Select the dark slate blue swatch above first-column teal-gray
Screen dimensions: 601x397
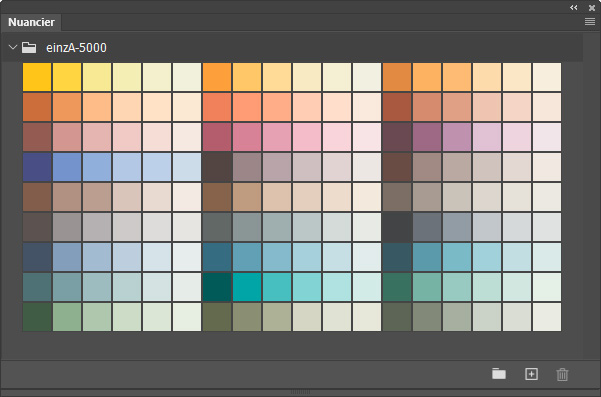coord(37,257)
